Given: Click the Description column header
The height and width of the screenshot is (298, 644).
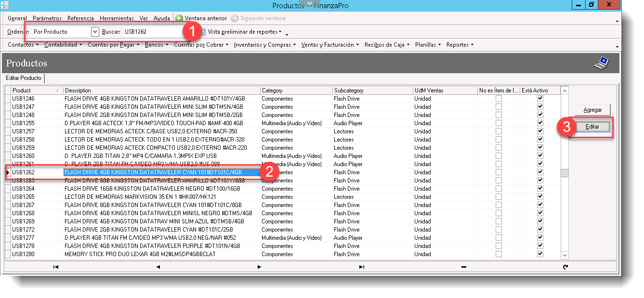Looking at the screenshot, I should [x=161, y=90].
